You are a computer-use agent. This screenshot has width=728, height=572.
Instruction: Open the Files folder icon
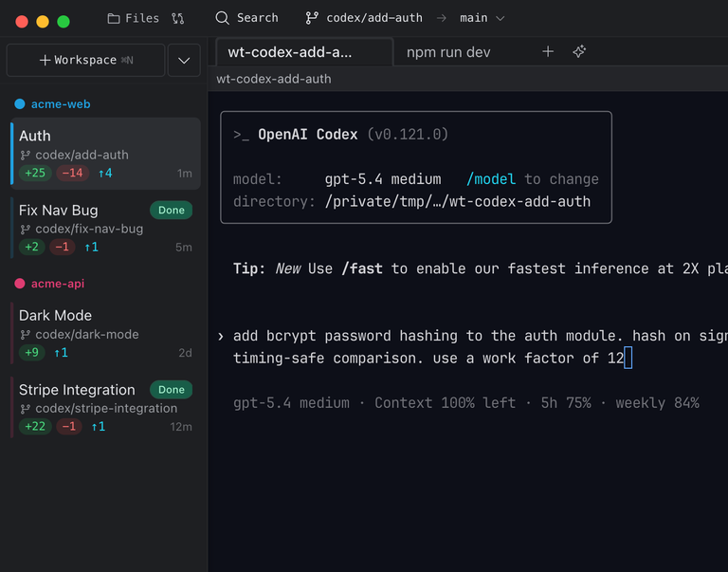[x=114, y=19]
